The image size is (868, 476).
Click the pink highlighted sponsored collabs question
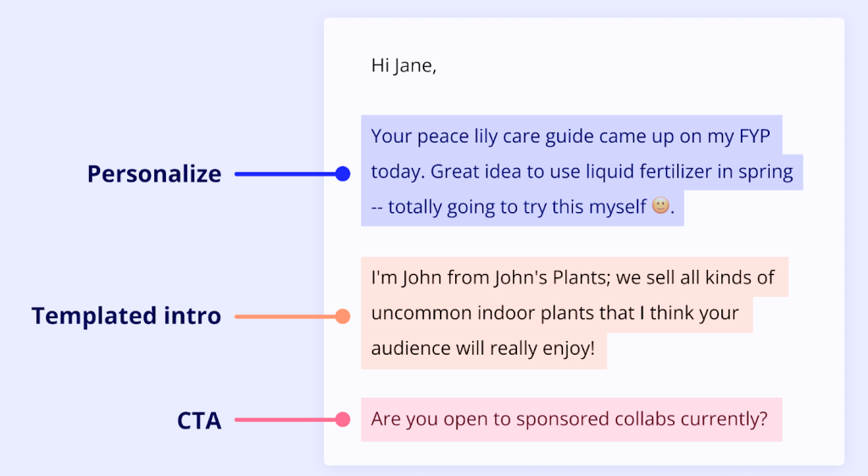[x=570, y=419]
